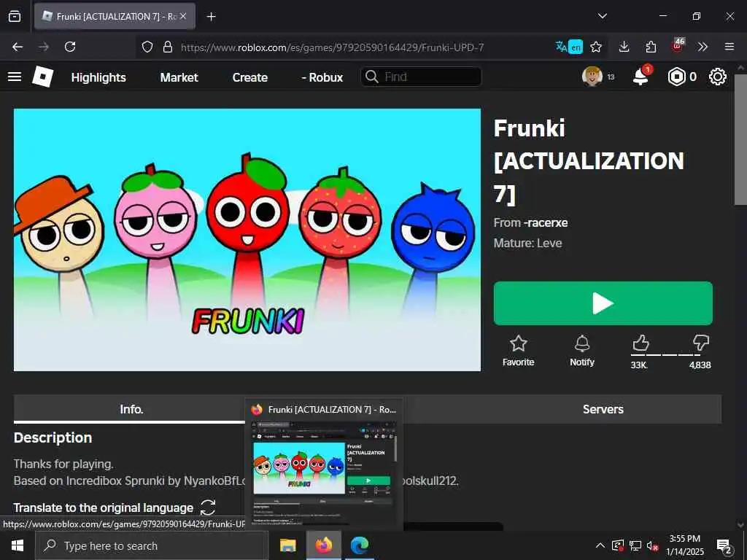Screen dimensions: 747x560
Task: Open Firefox recent browsing view icon
Action: (15, 16)
